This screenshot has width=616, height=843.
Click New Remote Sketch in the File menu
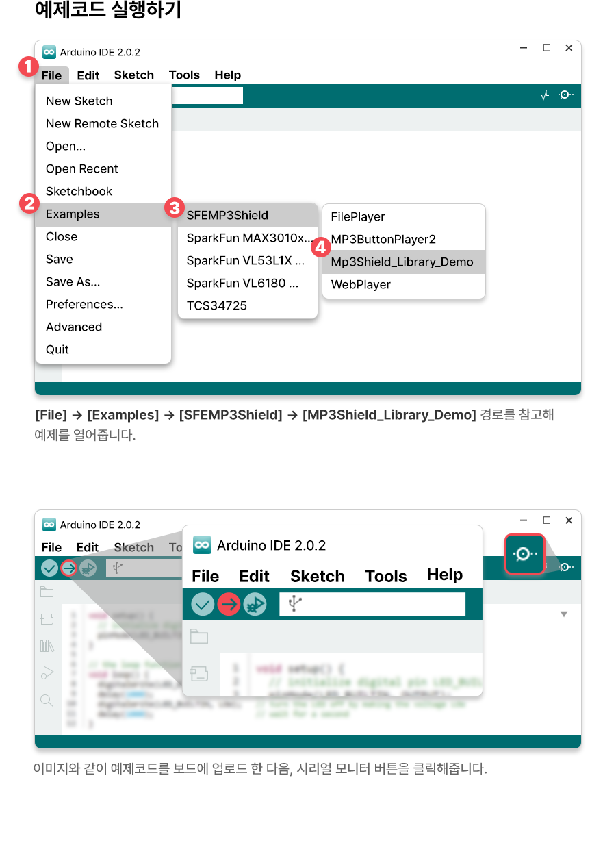(x=102, y=124)
